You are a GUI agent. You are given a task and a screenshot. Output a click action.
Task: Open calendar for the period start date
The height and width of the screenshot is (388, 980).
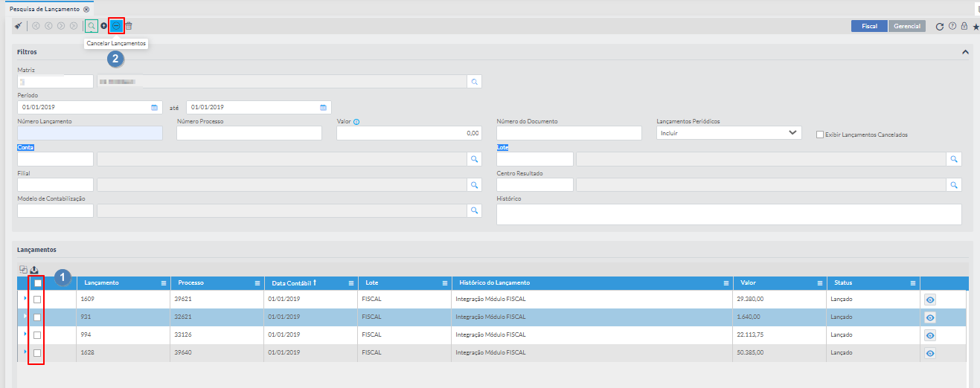155,107
